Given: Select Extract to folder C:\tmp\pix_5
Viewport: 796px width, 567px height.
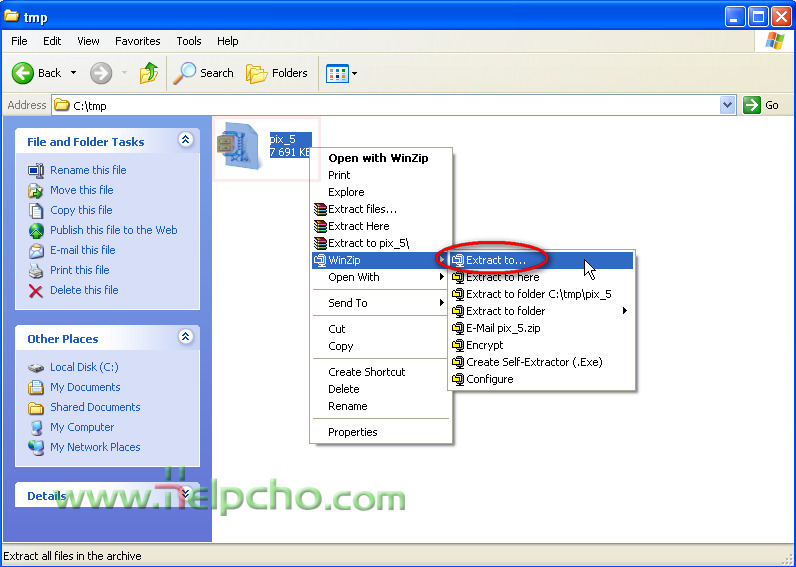Looking at the screenshot, I should [541, 294].
